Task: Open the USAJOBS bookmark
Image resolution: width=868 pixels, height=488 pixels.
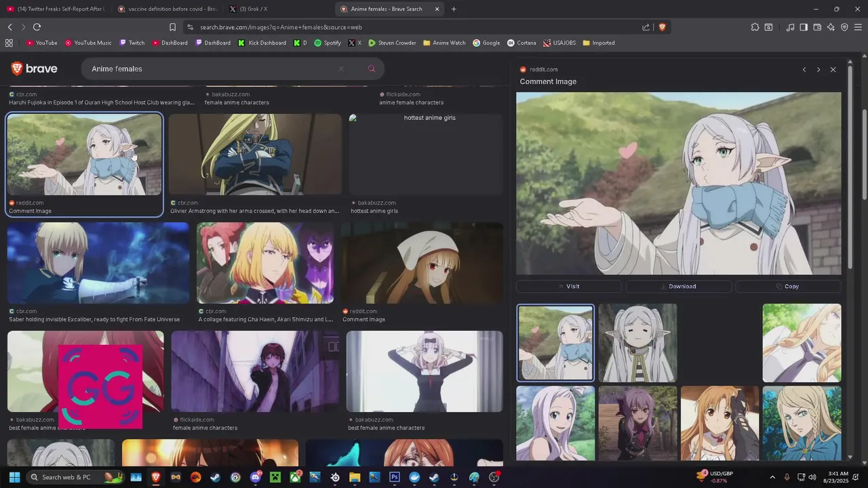Action: pyautogui.click(x=559, y=43)
